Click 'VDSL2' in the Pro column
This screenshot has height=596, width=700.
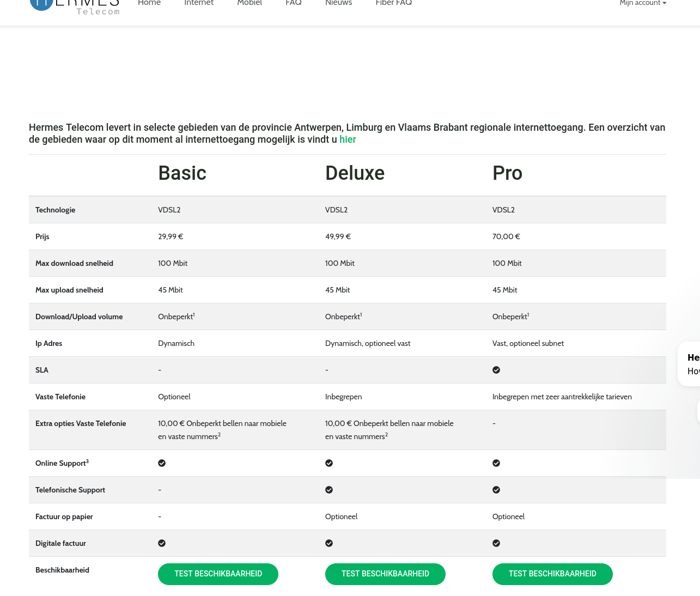pyautogui.click(x=503, y=210)
